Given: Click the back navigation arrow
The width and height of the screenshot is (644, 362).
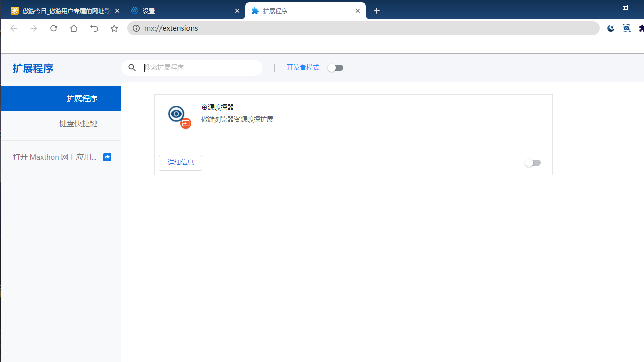Looking at the screenshot, I should pos(13,28).
